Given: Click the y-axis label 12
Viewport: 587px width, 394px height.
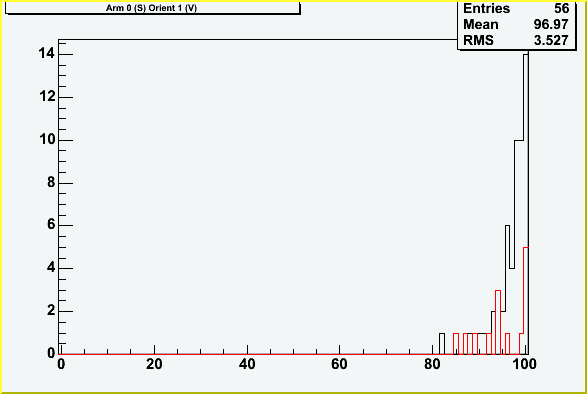Looking at the screenshot, I should click(47, 97).
